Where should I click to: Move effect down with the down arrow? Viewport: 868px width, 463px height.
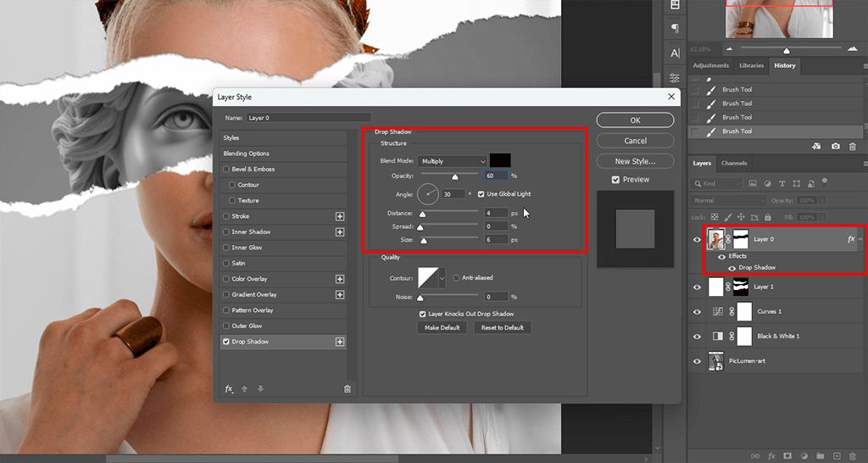click(x=260, y=388)
